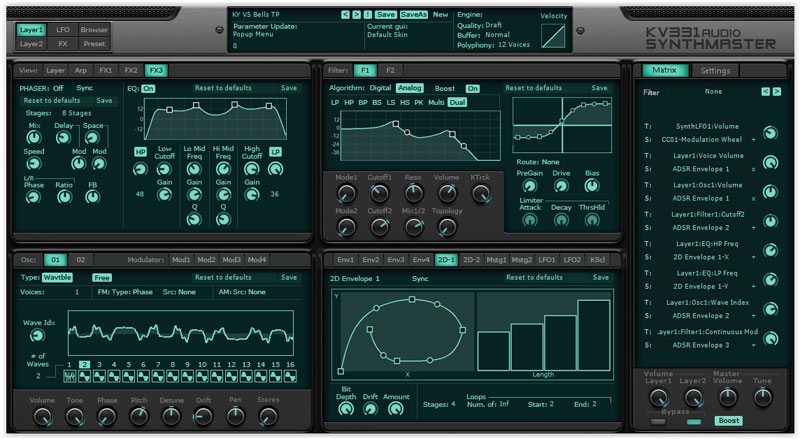Image resolution: width=800 pixels, height=439 pixels.
Task: Toggle the oscillator Free button
Action: coord(102,277)
